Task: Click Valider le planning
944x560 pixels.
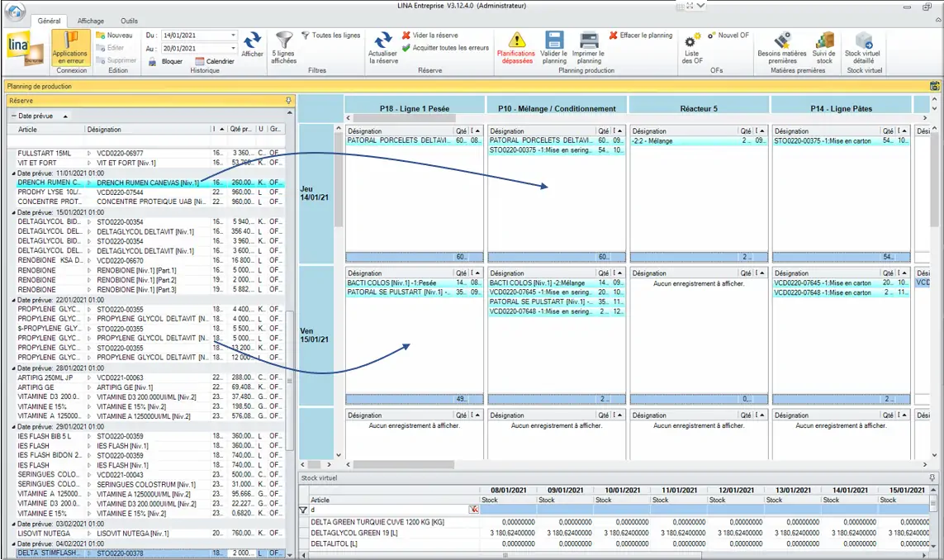Action: [x=554, y=48]
